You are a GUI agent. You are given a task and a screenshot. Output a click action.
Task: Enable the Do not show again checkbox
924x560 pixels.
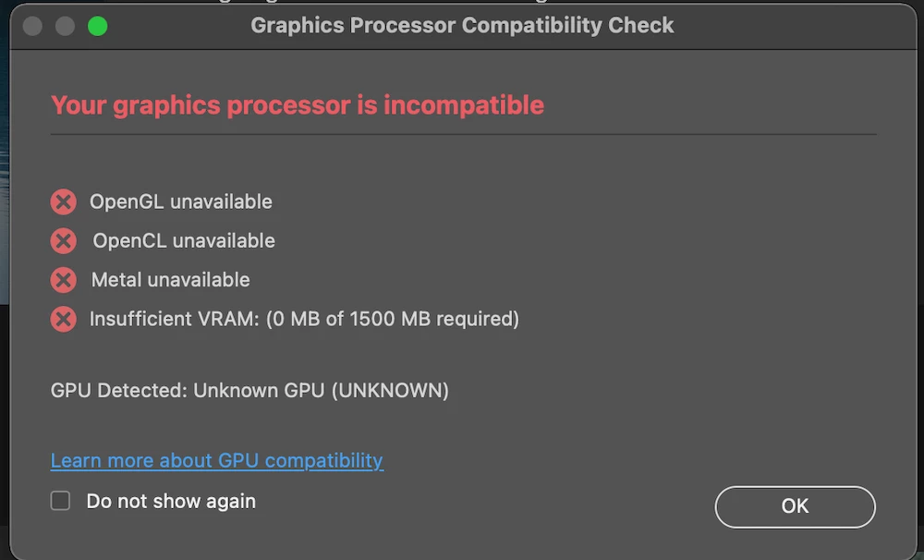coord(61,501)
